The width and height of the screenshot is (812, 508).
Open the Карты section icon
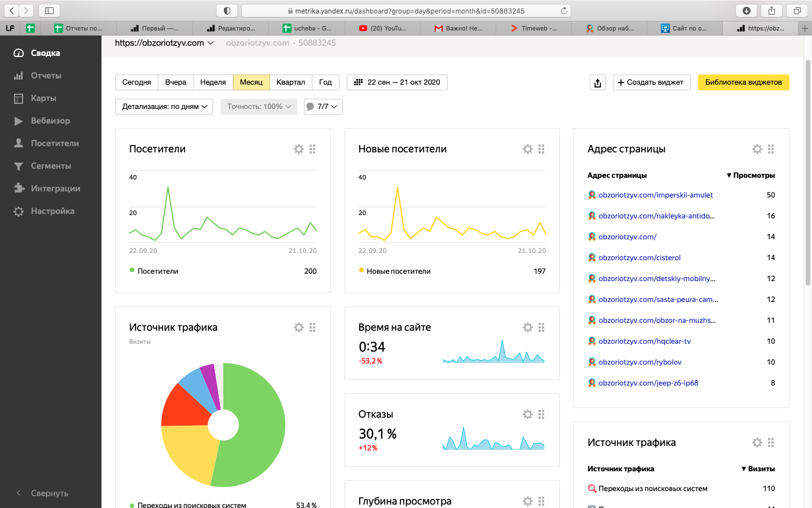click(19, 98)
